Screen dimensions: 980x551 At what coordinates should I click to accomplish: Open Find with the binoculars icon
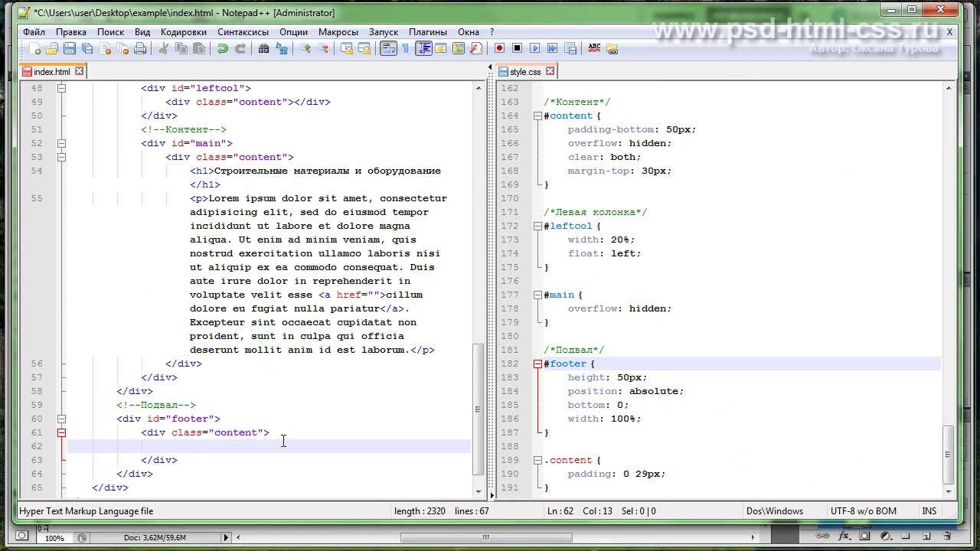pos(264,48)
